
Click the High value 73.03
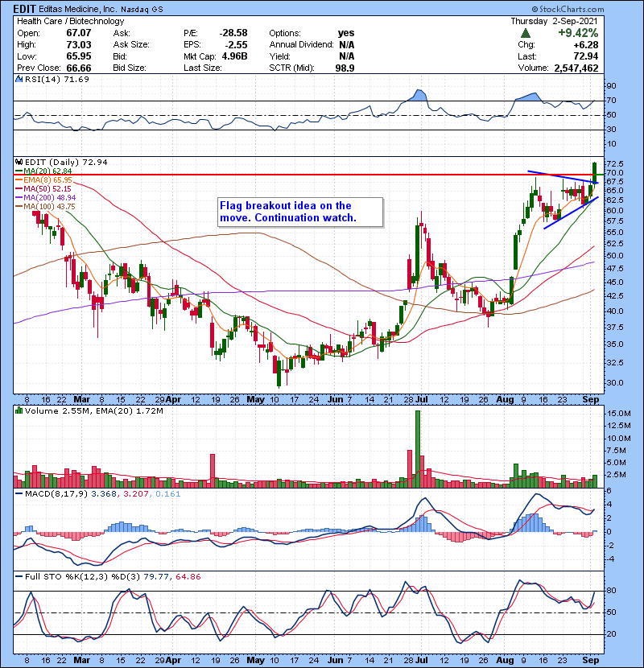(79, 44)
